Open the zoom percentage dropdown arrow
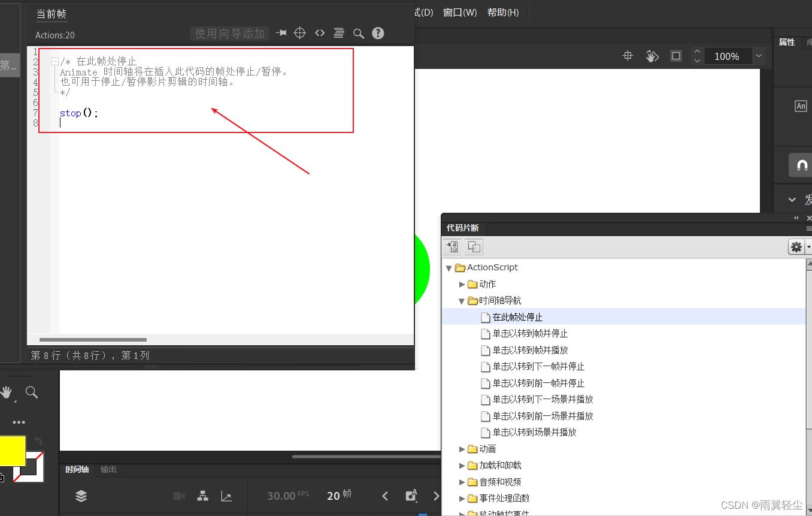The image size is (812, 516). coord(759,56)
